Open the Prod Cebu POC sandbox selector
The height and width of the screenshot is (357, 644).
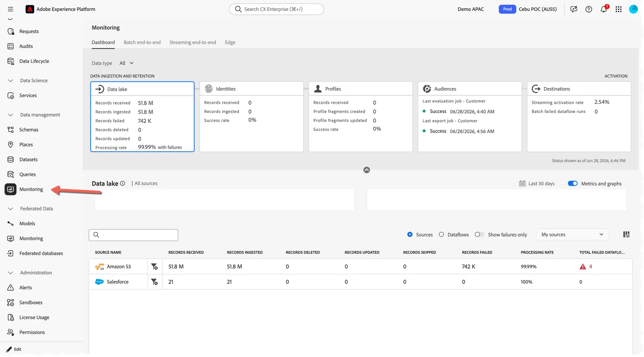tap(528, 9)
